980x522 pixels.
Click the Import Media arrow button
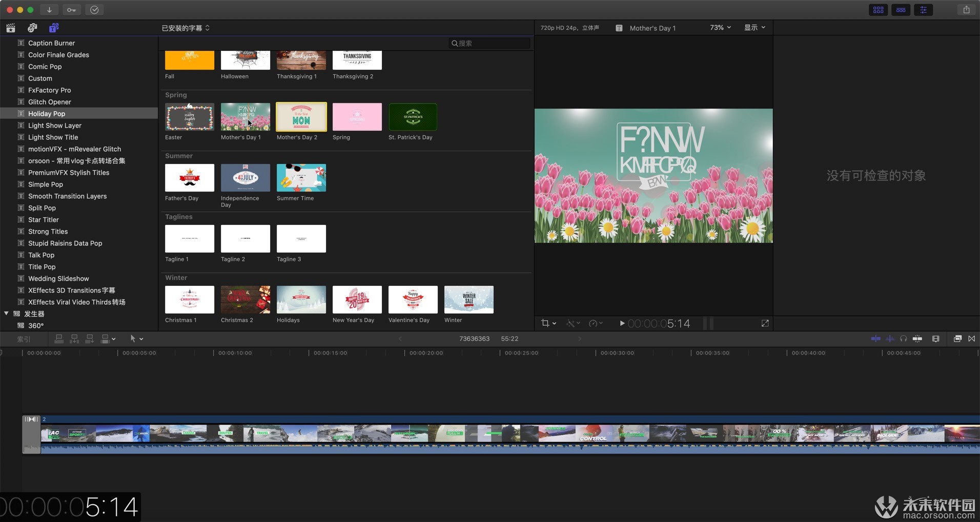[49, 10]
